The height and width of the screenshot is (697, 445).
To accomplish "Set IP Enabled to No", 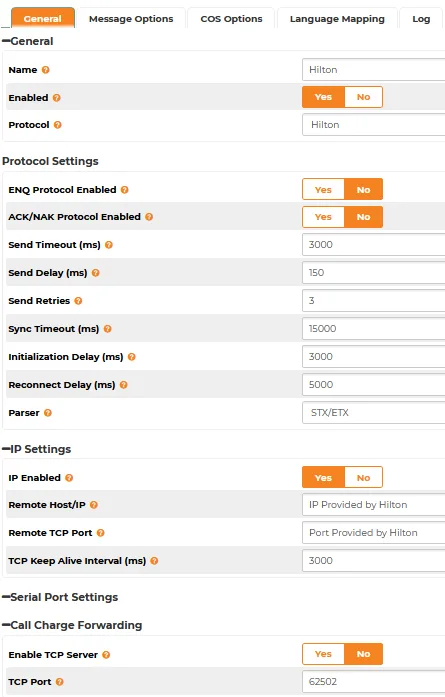I will pyautogui.click(x=363, y=477).
